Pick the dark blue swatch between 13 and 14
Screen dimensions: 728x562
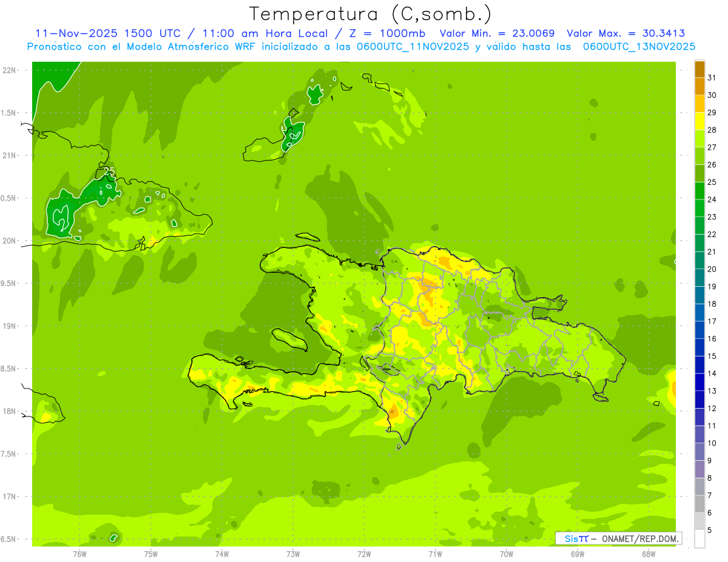click(699, 383)
